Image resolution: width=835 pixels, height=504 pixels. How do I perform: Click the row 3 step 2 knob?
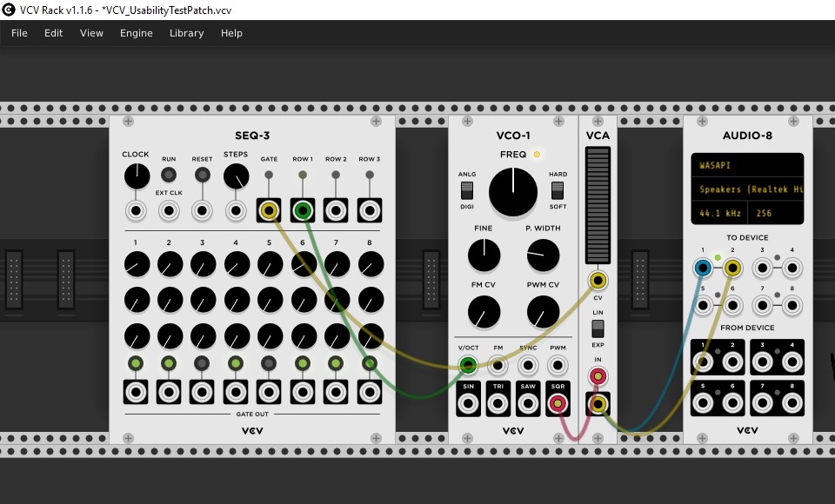coord(170,336)
